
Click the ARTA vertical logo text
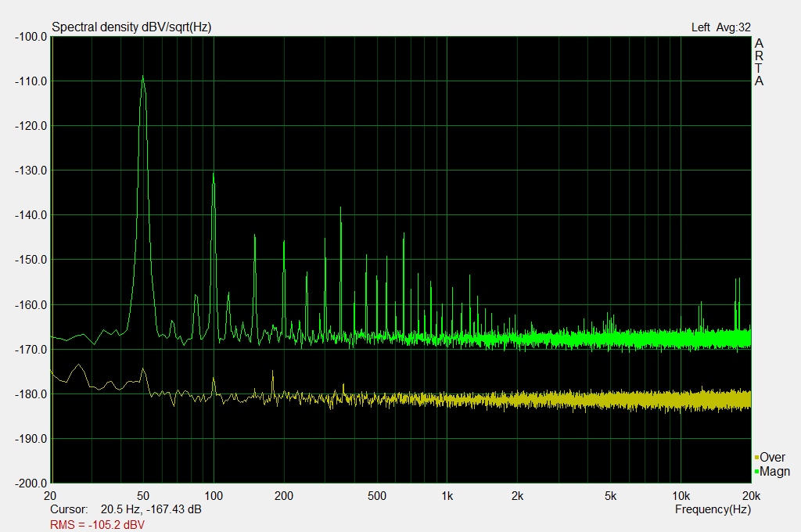759,62
